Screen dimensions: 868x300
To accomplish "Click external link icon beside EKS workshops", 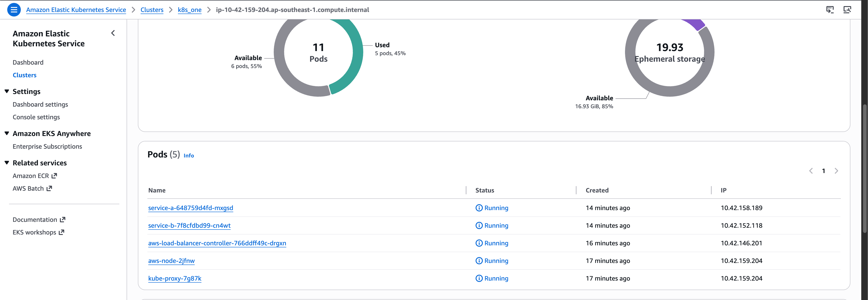I will point(61,232).
